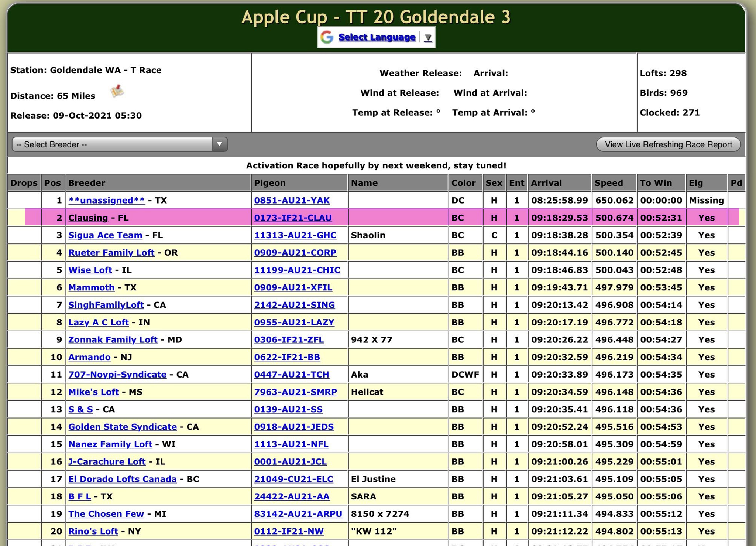This screenshot has height=546, width=756.
Task: Open pigeon 83142-AU21-ARPU link
Action: (x=298, y=514)
